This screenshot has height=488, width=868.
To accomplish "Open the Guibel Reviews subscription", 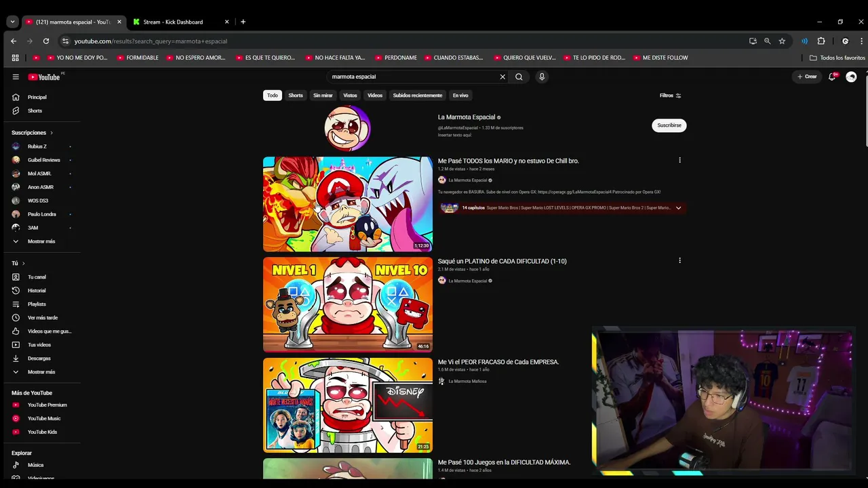I will click(43, 160).
